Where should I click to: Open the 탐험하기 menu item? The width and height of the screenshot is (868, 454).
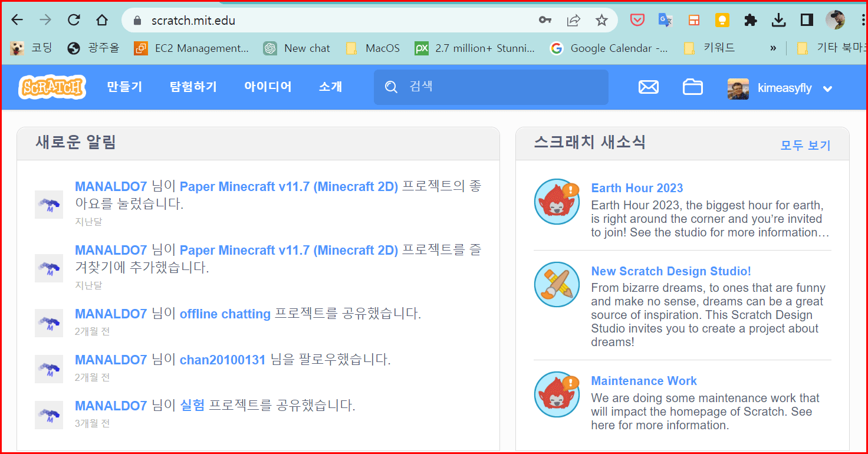pos(193,87)
